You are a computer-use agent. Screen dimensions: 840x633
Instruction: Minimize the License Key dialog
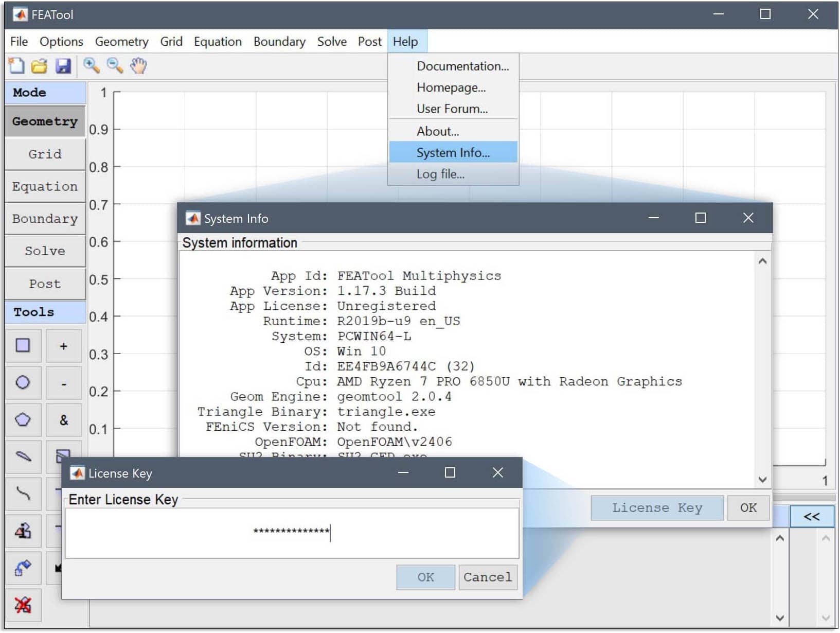pos(403,472)
